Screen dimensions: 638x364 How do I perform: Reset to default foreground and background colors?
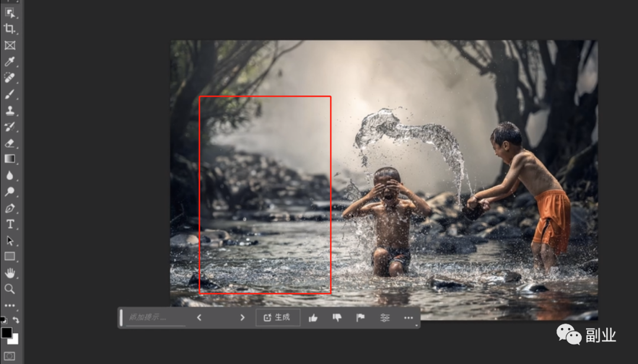click(3, 320)
